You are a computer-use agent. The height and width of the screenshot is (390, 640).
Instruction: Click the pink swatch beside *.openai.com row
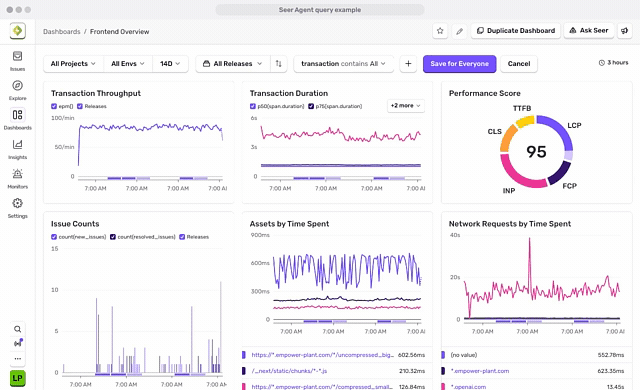[443, 387]
